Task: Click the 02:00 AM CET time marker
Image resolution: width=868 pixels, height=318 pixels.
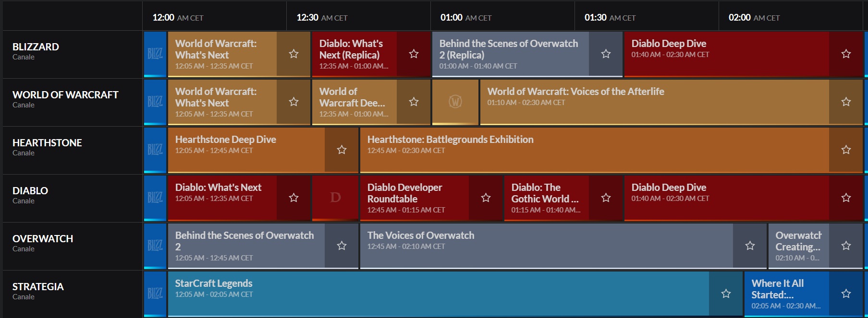Action: click(754, 18)
